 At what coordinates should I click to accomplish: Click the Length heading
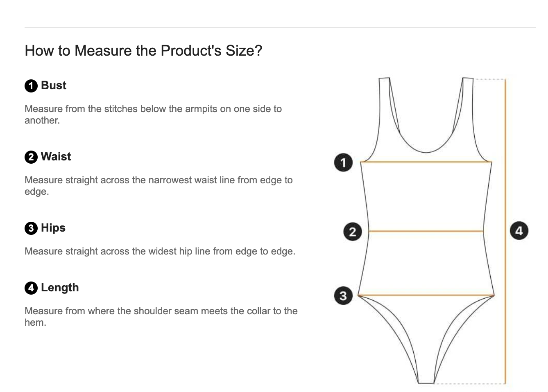tap(60, 288)
